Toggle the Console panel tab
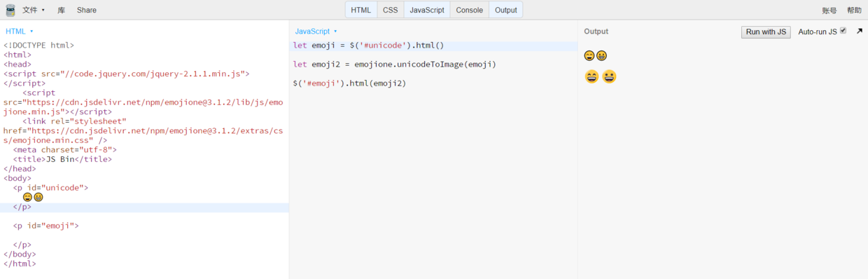868x279 pixels. (469, 10)
